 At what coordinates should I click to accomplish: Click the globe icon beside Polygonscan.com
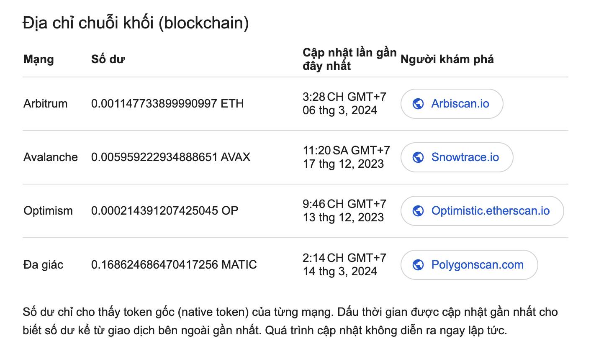click(x=418, y=265)
